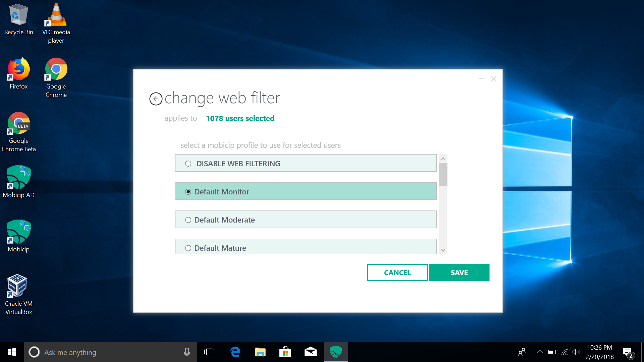Click the back arrow beside change web filter
This screenshot has height=362, width=644.
[156, 99]
